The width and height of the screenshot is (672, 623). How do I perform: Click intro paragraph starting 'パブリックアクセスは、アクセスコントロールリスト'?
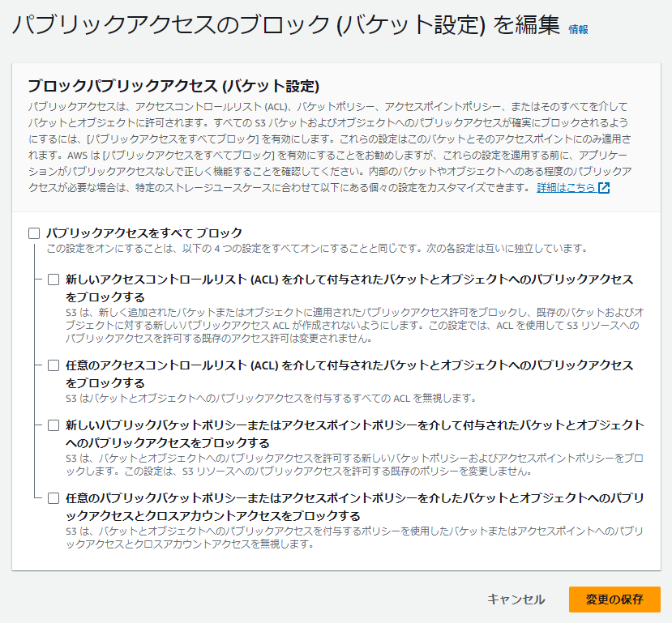pyautogui.click(x=330, y=147)
